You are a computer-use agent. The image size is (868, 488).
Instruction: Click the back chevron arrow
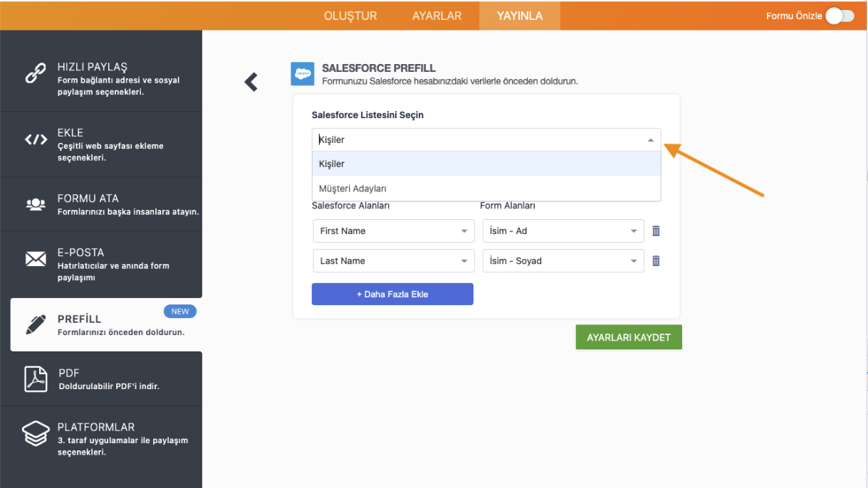[251, 82]
